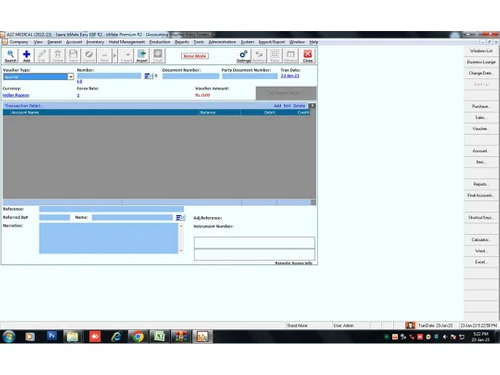
Task: Click the Cancel toolbar icon
Action: point(89,56)
